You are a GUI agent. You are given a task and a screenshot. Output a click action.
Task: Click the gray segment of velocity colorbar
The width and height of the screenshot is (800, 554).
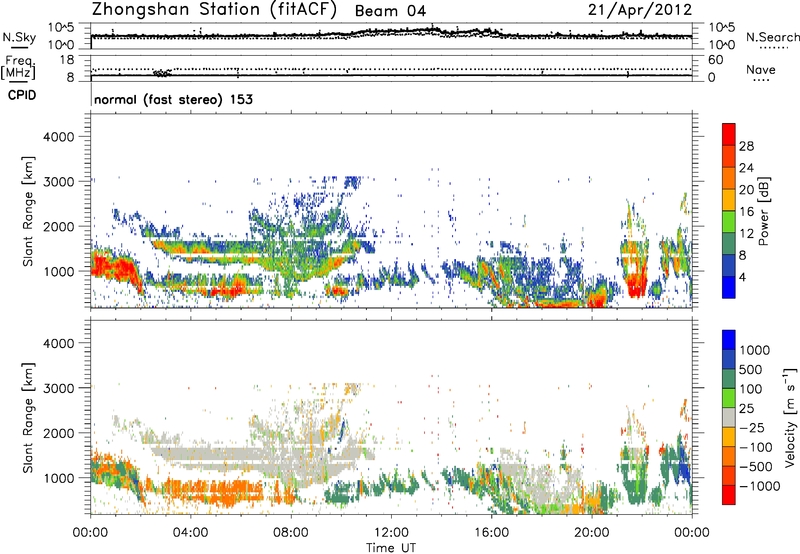(729, 417)
